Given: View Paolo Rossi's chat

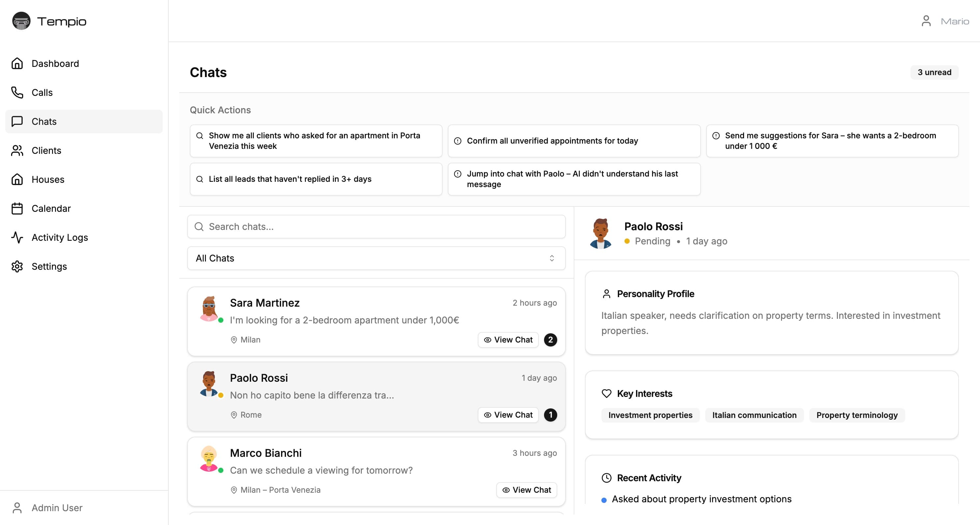Looking at the screenshot, I should tap(508, 415).
